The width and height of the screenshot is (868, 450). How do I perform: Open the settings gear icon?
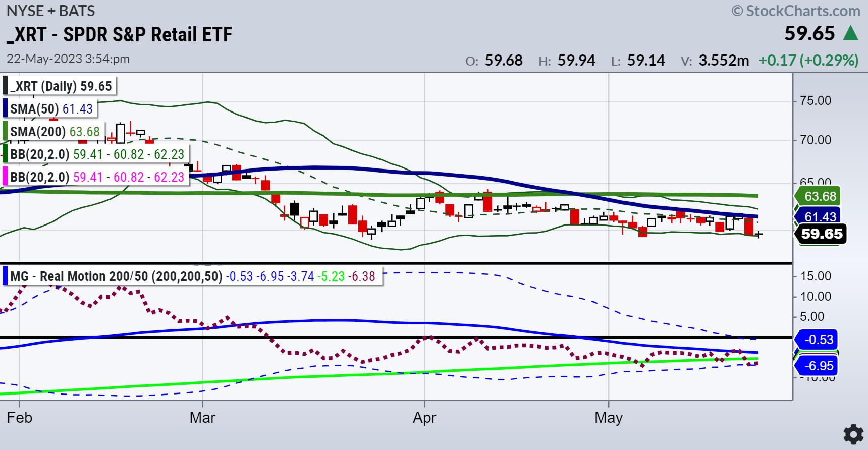point(853,434)
